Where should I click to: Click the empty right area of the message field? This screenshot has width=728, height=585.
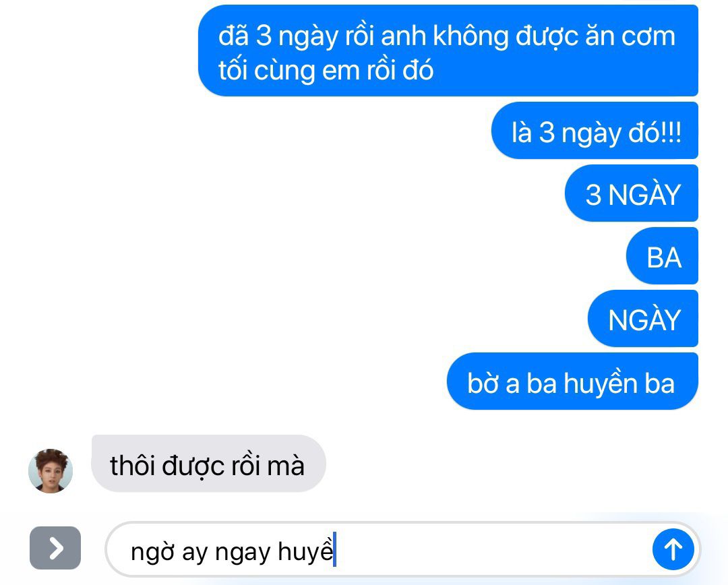[492, 549]
